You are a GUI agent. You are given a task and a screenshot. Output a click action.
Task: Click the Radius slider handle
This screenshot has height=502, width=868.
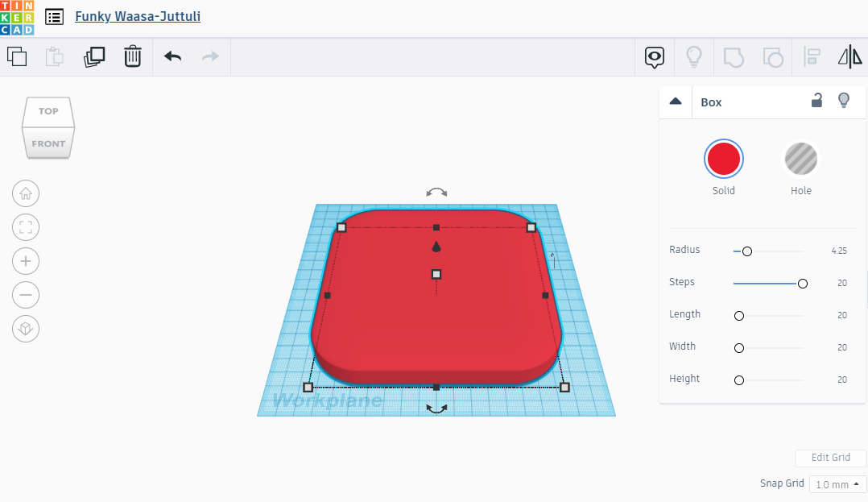[746, 251]
